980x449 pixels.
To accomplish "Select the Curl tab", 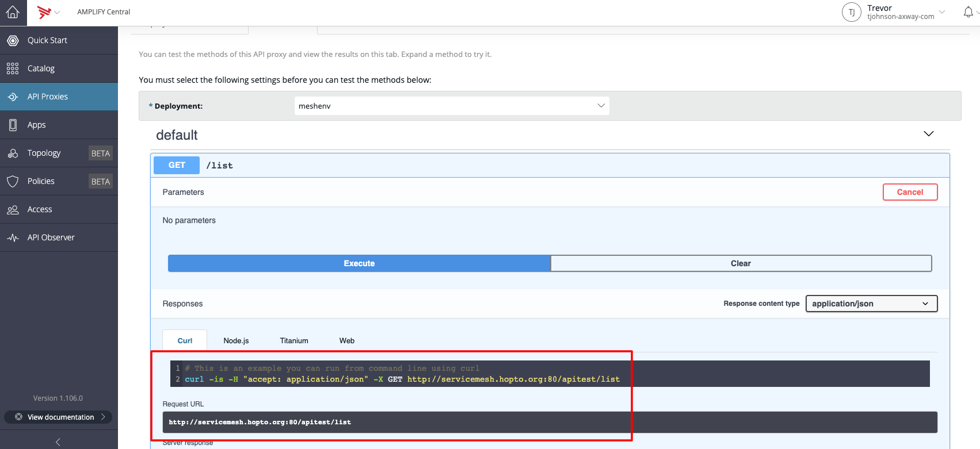I will (185, 340).
